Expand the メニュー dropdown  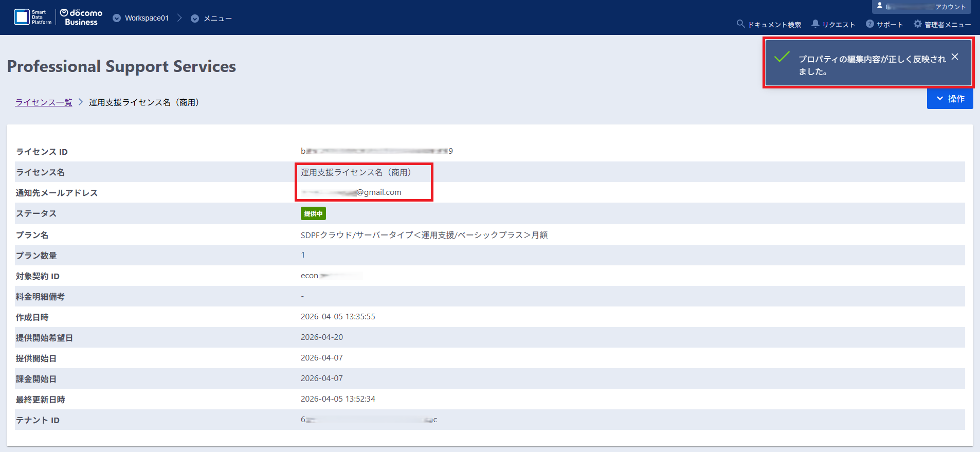(x=195, y=19)
